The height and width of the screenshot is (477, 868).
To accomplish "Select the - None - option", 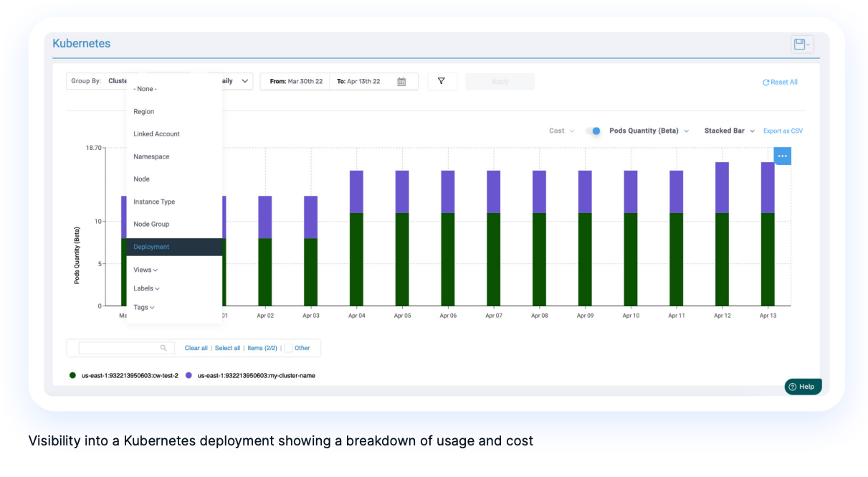I will tap(174, 89).
